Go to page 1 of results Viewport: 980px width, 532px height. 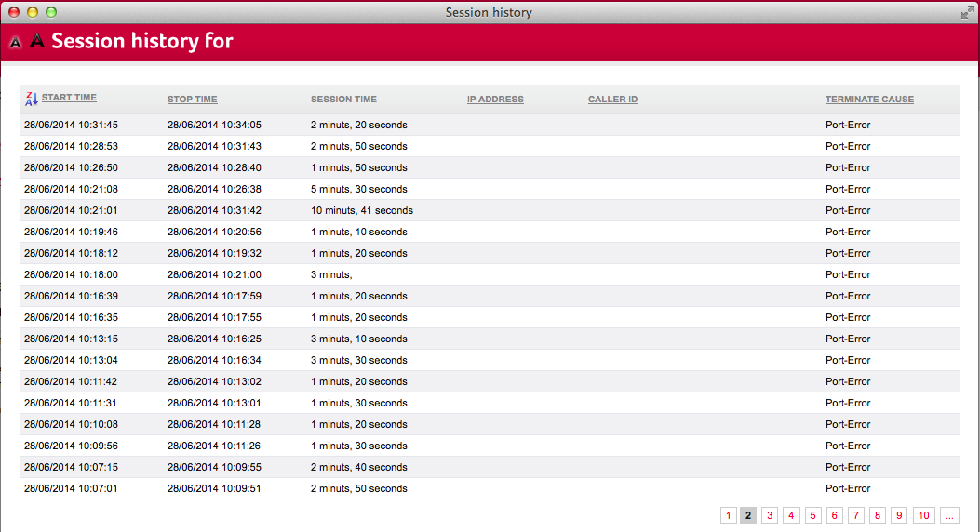(x=729, y=515)
